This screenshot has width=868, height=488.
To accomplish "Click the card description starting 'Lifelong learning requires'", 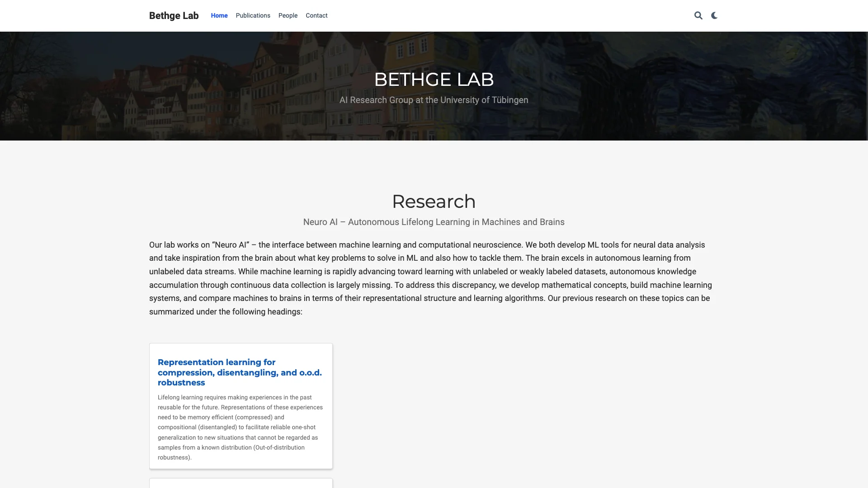I will 241,427.
